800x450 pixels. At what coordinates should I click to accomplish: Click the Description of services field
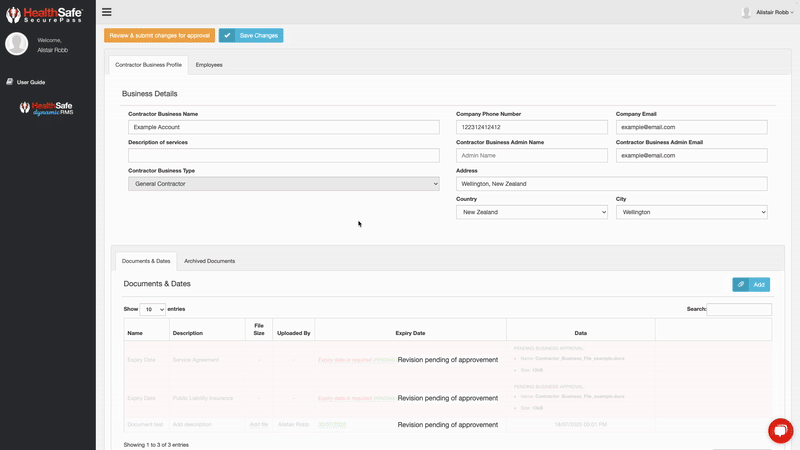pyautogui.click(x=283, y=156)
